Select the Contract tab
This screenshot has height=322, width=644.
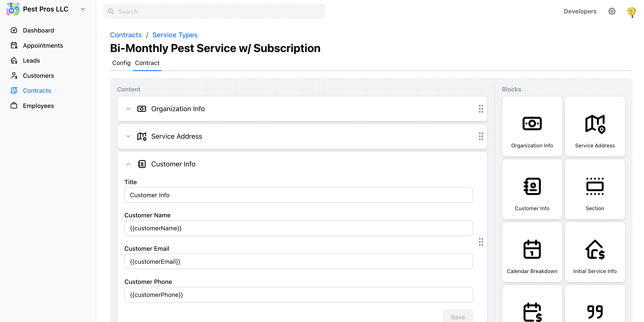(147, 63)
